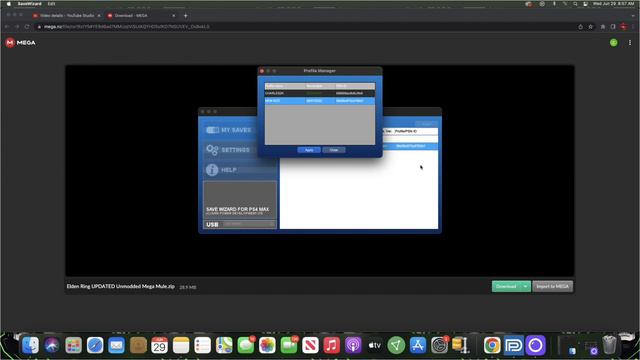Open Reminders from the Dock

202,345
